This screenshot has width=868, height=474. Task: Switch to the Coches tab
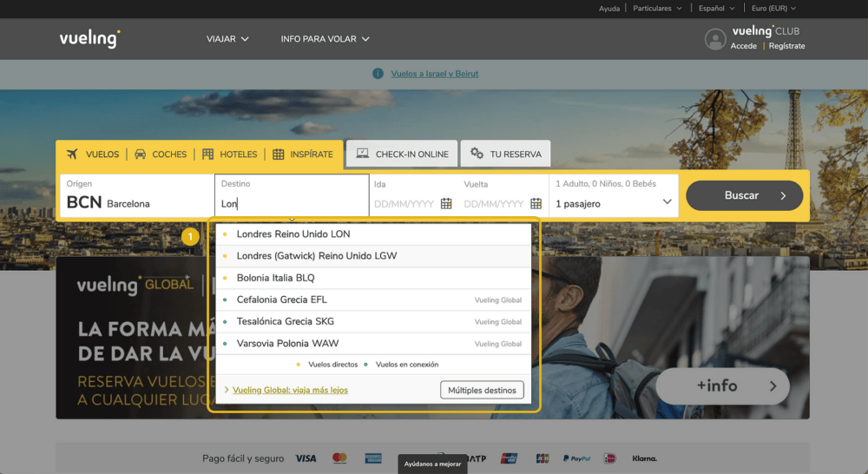tap(161, 154)
